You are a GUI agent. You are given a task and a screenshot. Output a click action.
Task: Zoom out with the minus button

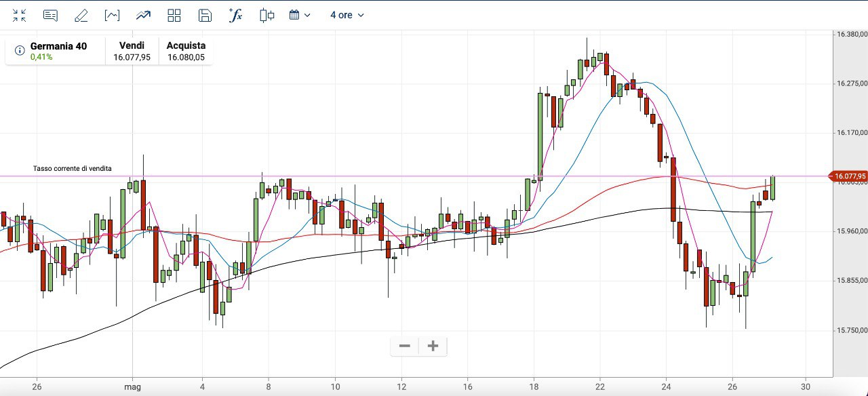405,346
